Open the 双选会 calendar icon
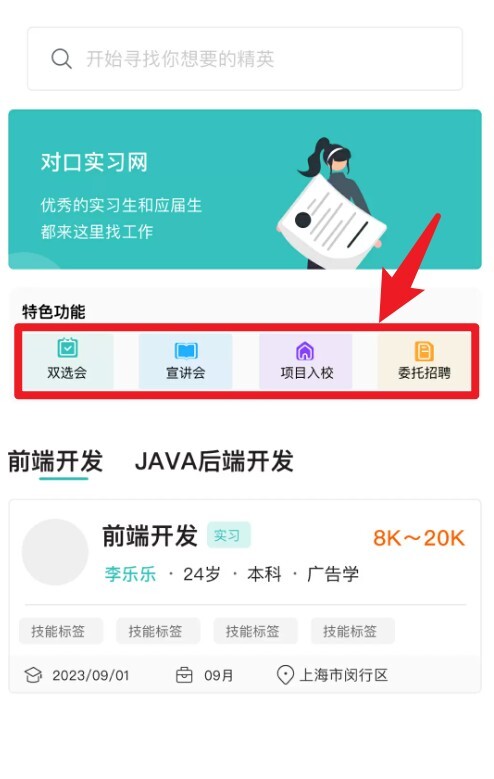The width and height of the screenshot is (494, 779). [x=67, y=348]
